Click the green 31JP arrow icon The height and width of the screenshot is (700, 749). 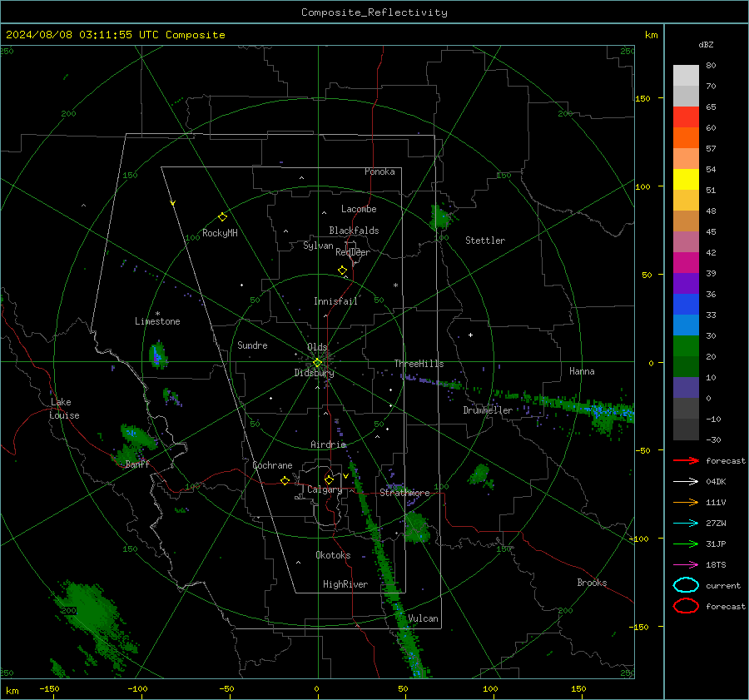click(686, 544)
